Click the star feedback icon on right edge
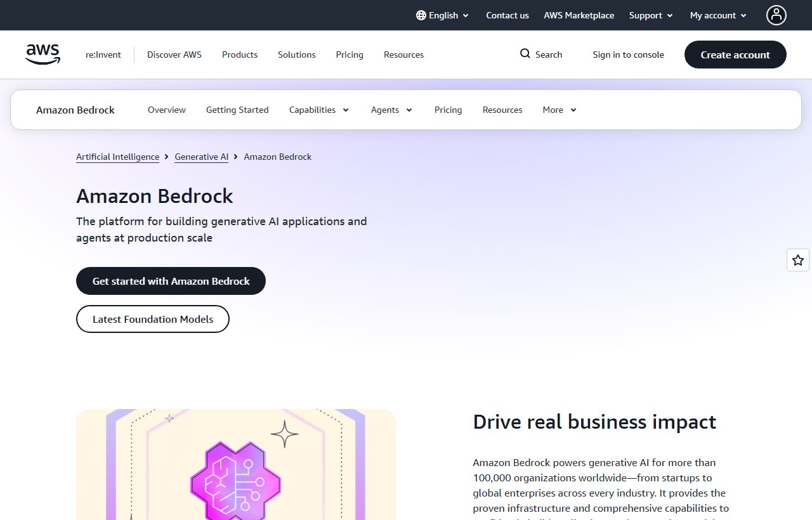The height and width of the screenshot is (520, 812). [x=798, y=260]
